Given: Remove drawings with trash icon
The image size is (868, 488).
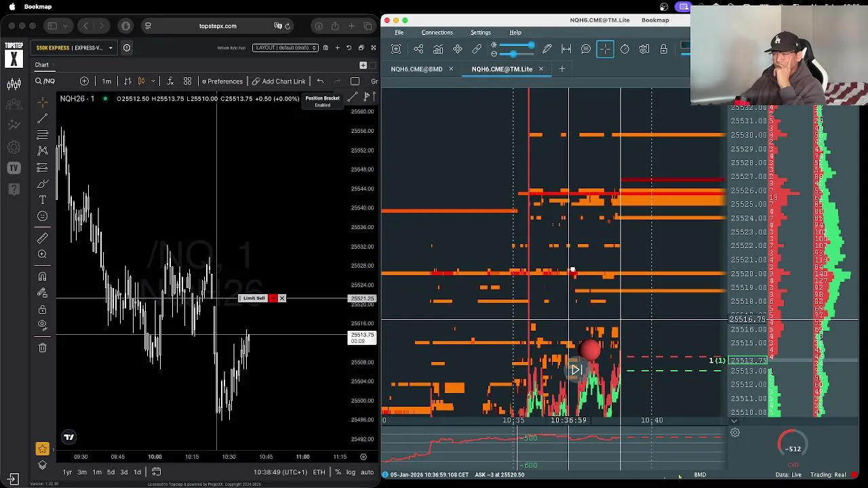Looking at the screenshot, I should (42, 348).
